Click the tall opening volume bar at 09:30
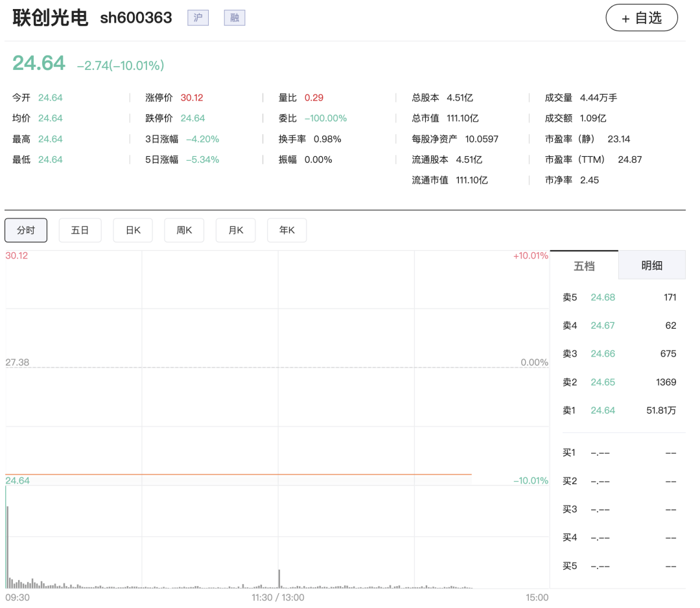 pyautogui.click(x=6, y=537)
